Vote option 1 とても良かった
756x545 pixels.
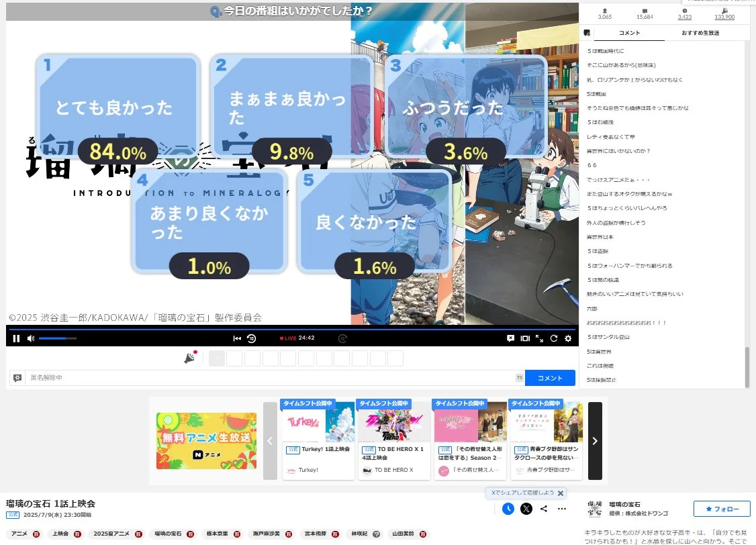pyautogui.click(x=118, y=106)
